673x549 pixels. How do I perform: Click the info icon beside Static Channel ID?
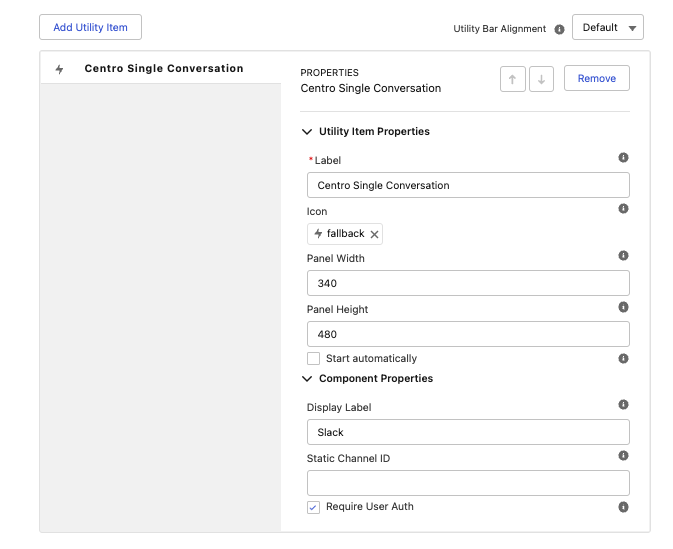(623, 456)
